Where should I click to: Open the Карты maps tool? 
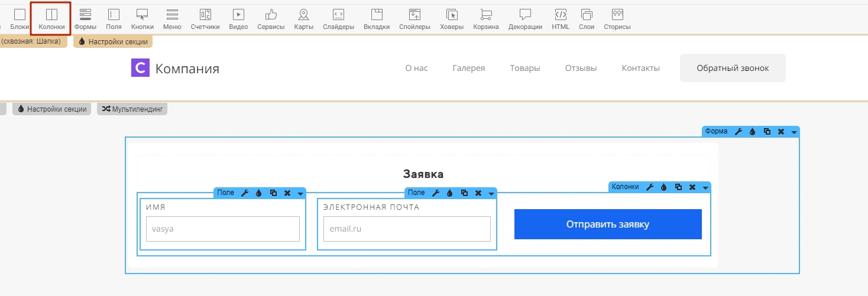coord(303,19)
